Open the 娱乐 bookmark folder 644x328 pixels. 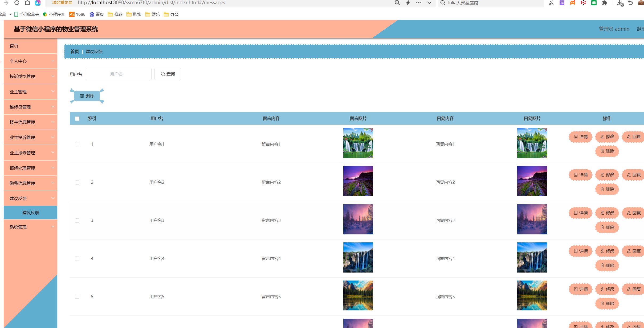click(153, 14)
